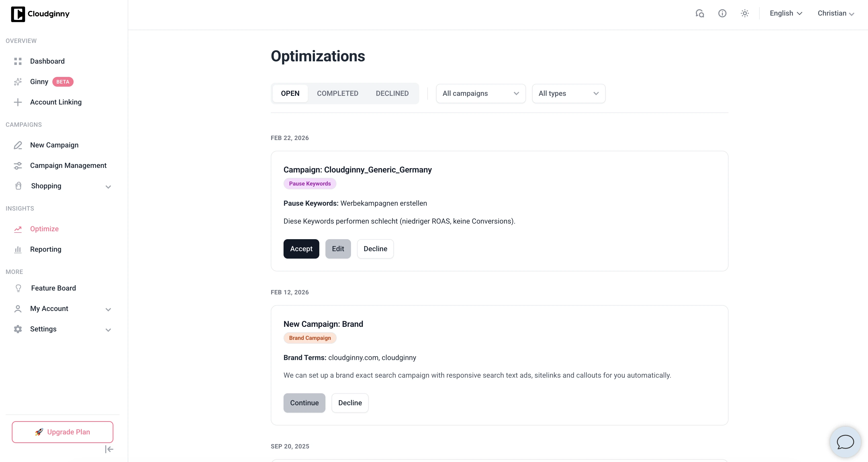Image resolution: width=868 pixels, height=462 pixels.
Task: Expand the My Account submenu
Action: pyautogui.click(x=108, y=309)
